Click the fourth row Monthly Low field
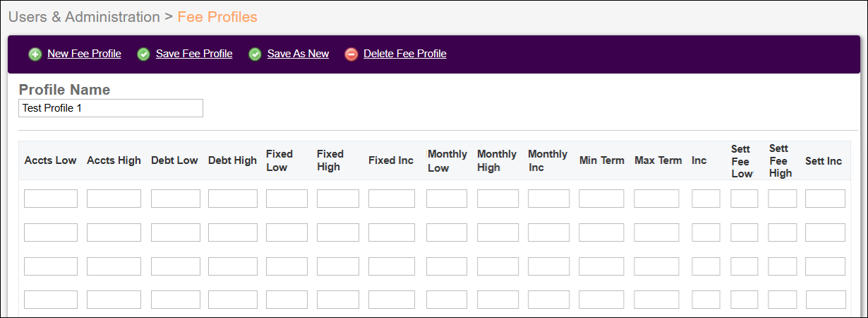 (x=447, y=300)
